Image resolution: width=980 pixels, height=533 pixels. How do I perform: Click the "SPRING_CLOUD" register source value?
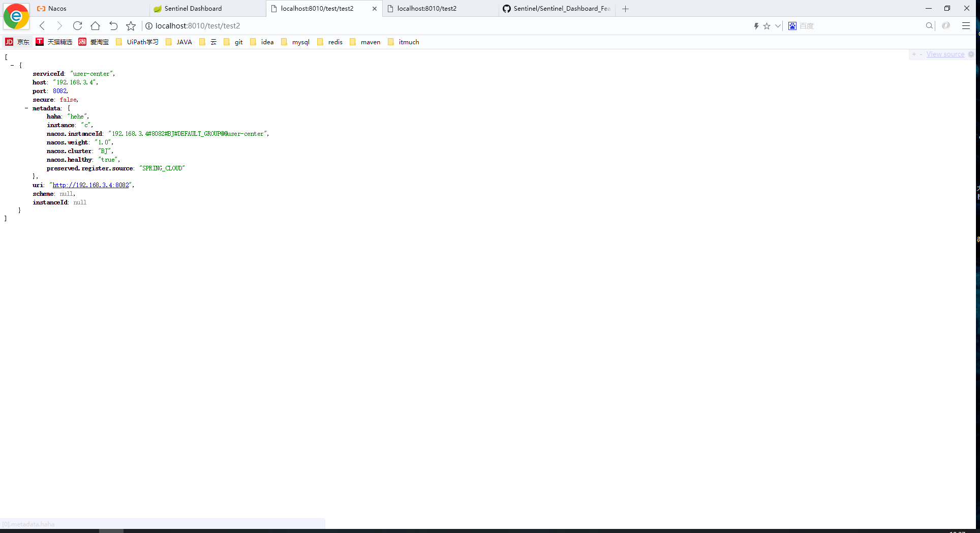(x=162, y=168)
